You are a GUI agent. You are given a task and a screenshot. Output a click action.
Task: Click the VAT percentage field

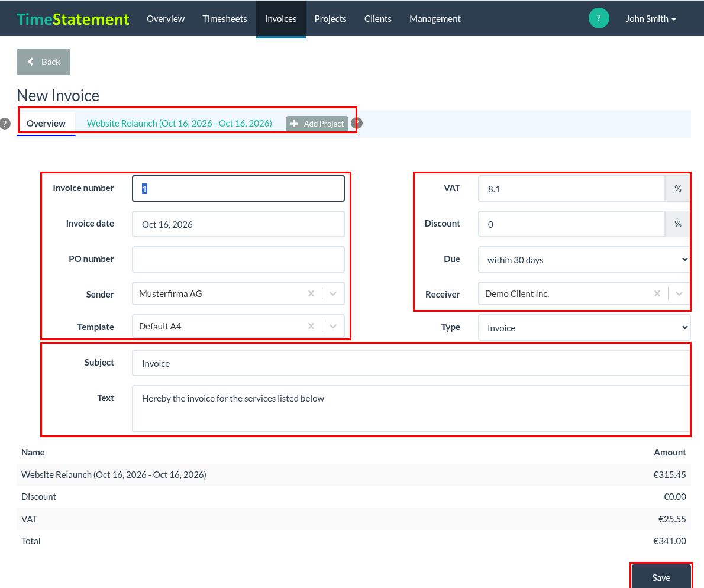[x=571, y=189]
